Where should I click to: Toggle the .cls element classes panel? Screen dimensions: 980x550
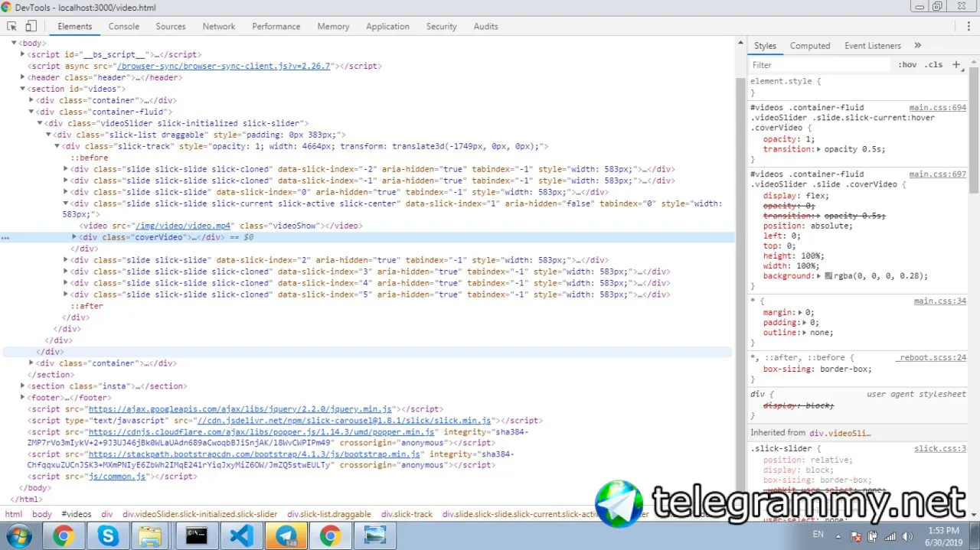coord(933,65)
